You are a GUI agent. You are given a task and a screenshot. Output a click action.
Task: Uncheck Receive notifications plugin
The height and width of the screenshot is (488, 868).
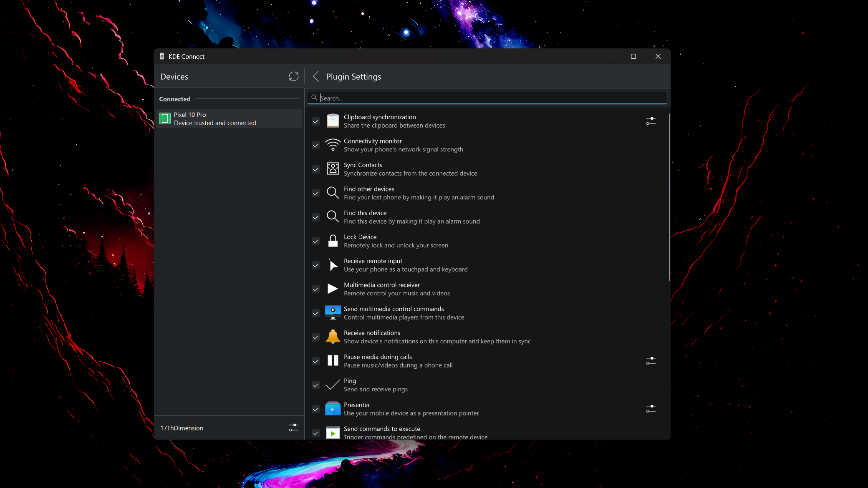[316, 337]
